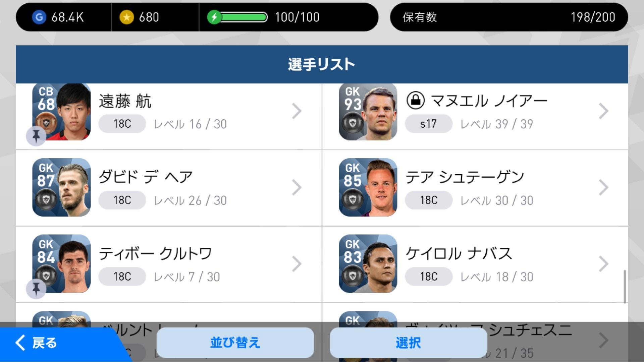Screen dimensions: 644x362
Task: Tap the pin icon on 遠藤 航's card
Action: [x=36, y=136]
